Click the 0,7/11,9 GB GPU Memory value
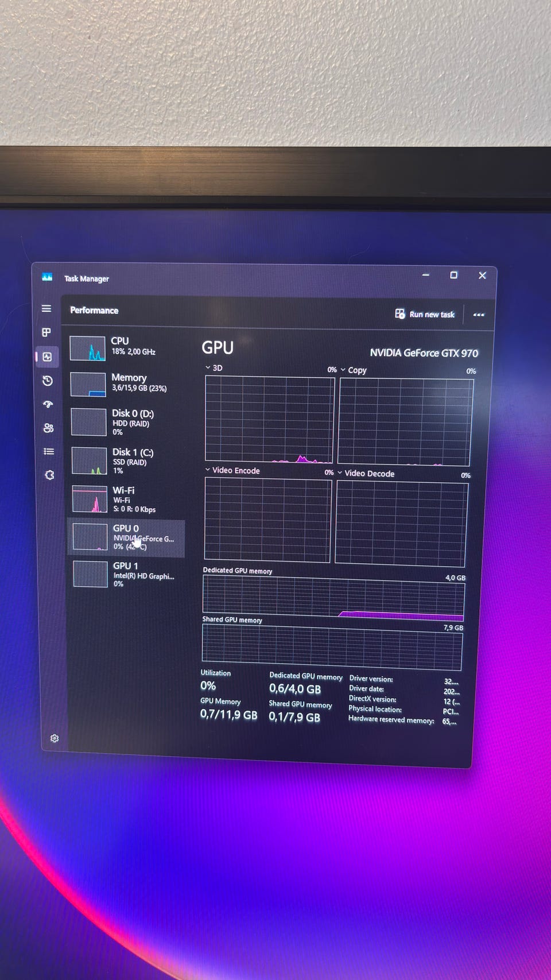Screen dimensions: 551x980 click(x=228, y=715)
